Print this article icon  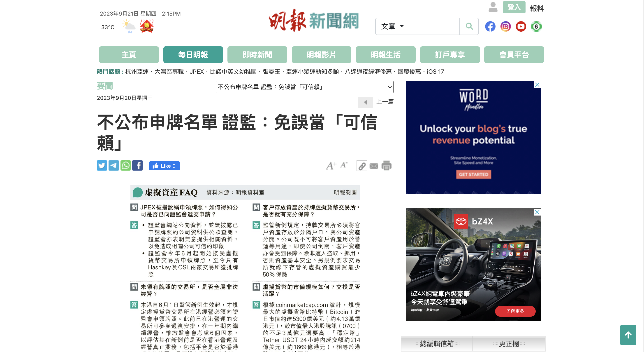pos(386,166)
